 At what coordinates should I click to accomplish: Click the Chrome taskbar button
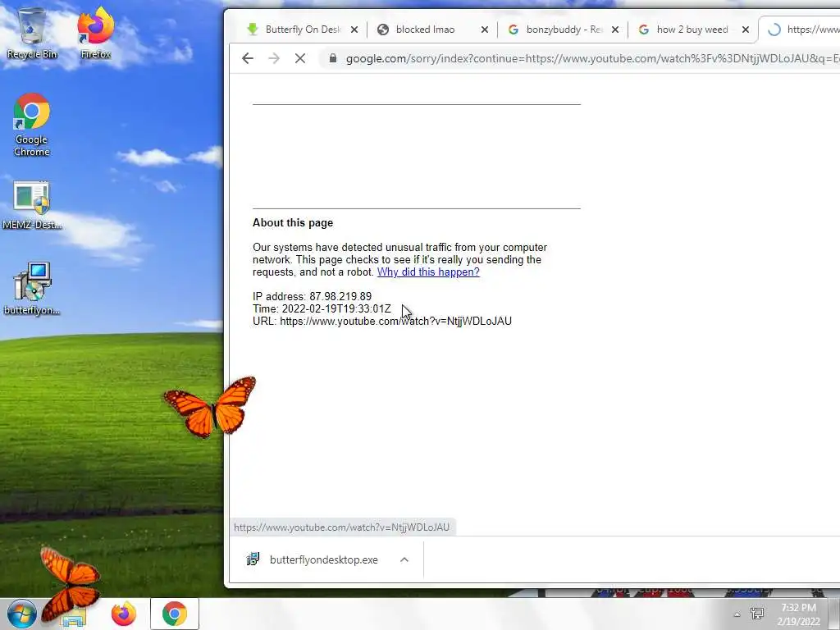[x=175, y=614]
